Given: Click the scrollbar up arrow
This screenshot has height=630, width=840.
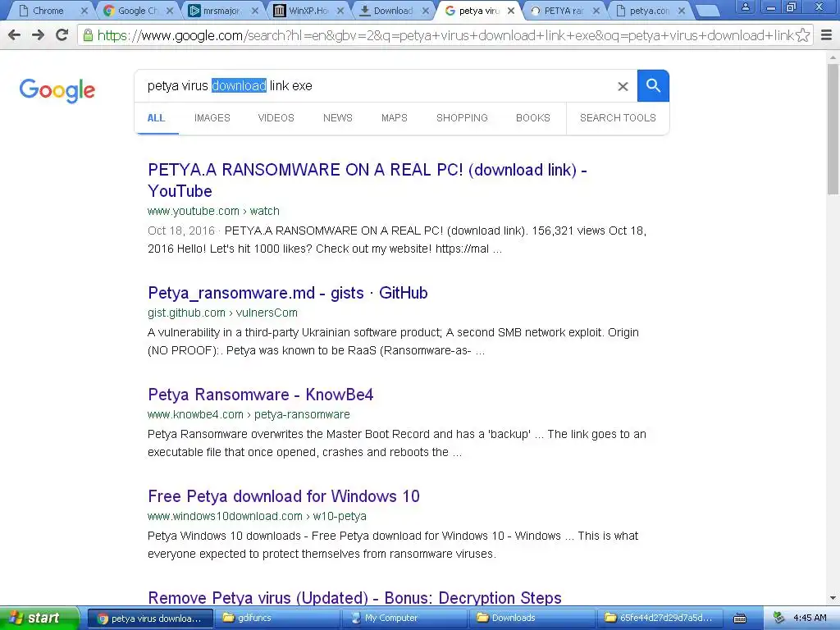Looking at the screenshot, I should (833, 57).
